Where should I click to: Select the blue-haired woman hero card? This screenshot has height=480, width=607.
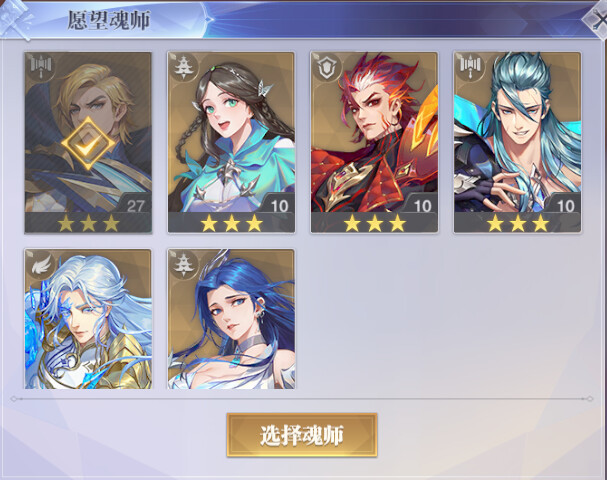pyautogui.click(x=231, y=319)
